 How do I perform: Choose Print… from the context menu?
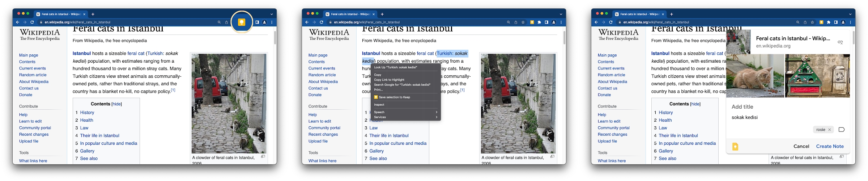click(x=405, y=90)
